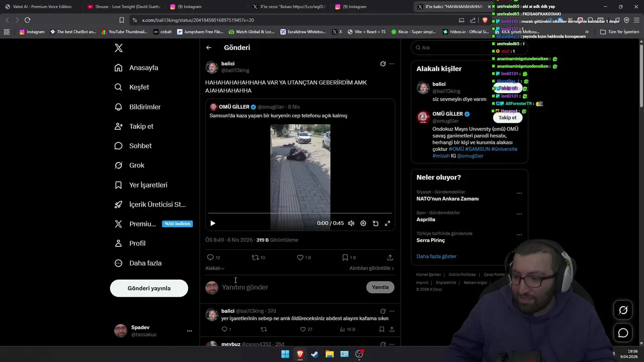Open OMÜ GİLLER quoted post header
644x362 pixels.
pyautogui.click(x=255, y=107)
